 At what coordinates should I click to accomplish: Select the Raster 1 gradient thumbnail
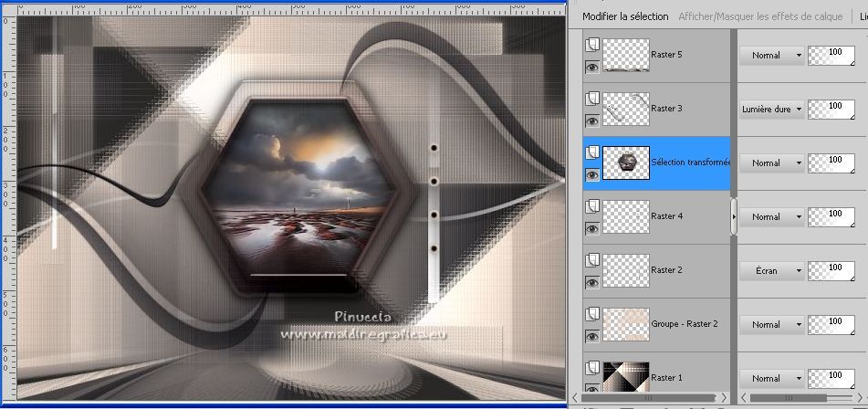pyautogui.click(x=625, y=376)
